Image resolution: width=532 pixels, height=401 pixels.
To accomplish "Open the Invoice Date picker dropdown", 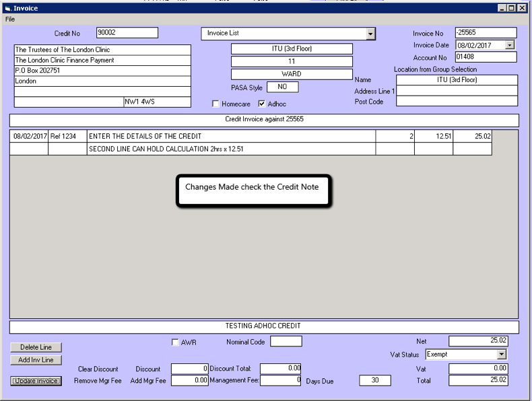I will pos(509,45).
